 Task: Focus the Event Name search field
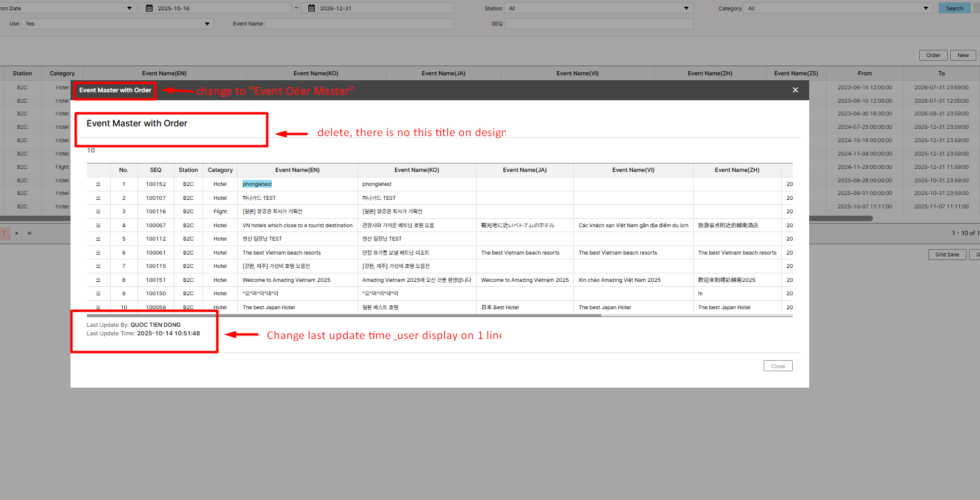(x=359, y=24)
